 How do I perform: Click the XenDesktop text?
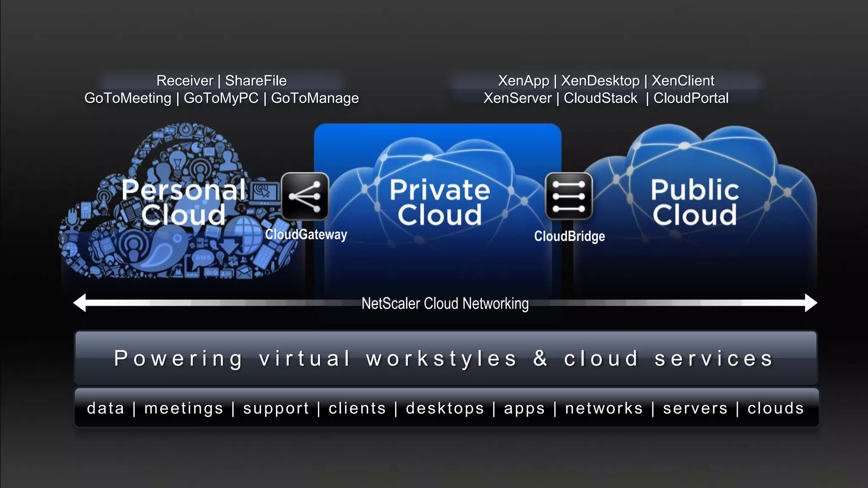601,80
